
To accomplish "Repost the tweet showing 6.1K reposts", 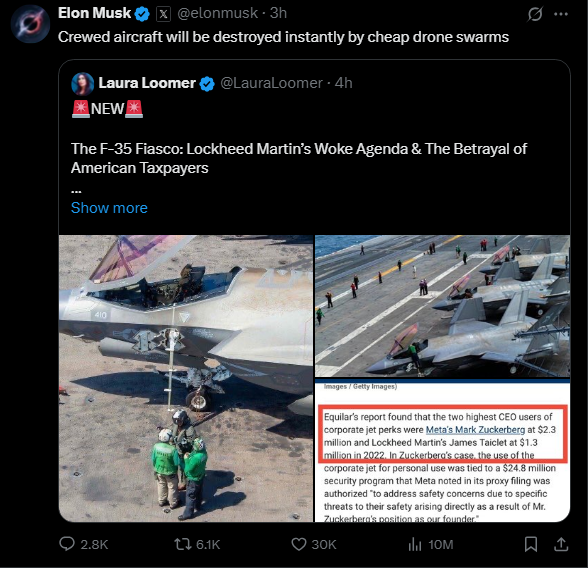I will (x=183, y=544).
